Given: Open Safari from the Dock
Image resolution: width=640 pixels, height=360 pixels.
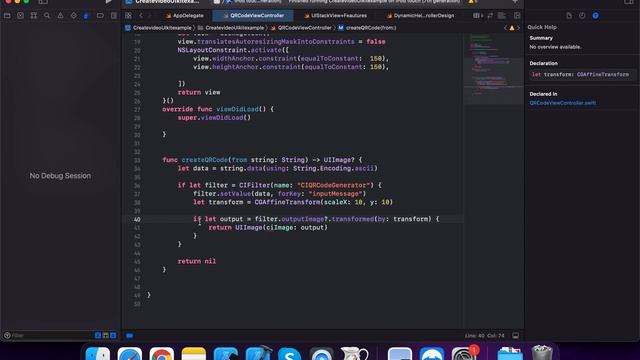Looking at the screenshot, I should click(x=130, y=354).
